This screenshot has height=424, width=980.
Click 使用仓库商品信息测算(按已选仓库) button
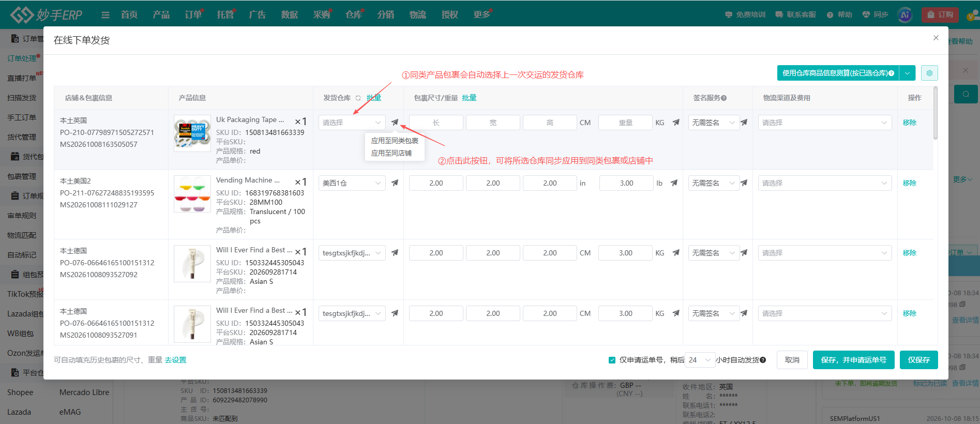[838, 73]
